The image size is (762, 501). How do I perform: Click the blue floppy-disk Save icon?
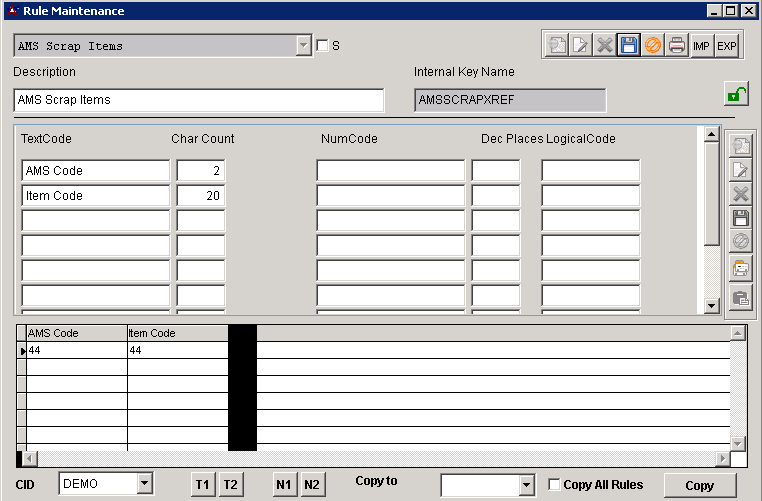(629, 46)
